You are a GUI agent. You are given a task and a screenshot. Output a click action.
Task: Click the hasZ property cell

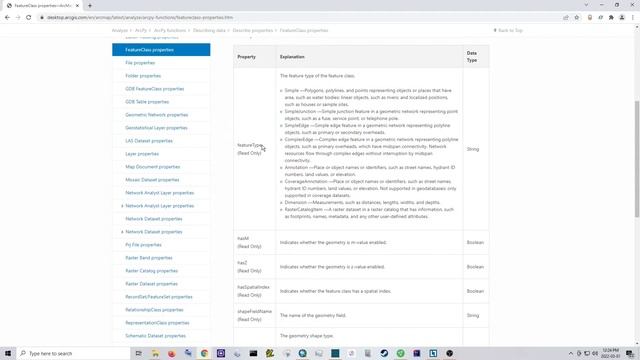pyautogui.click(x=255, y=267)
